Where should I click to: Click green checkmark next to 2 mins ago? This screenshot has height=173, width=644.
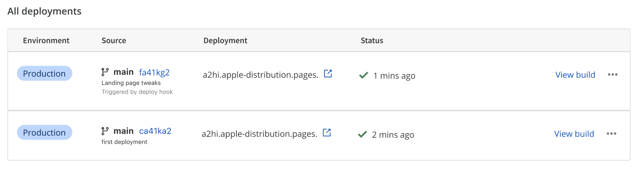(362, 134)
